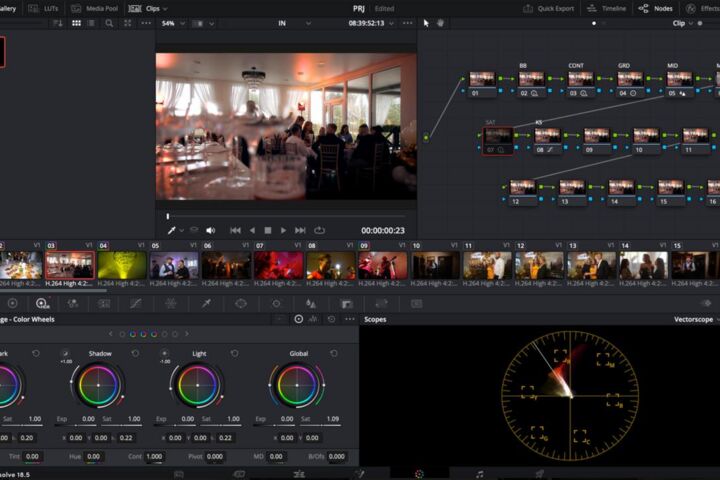
Task: Switch to zone graph view
Action: (314, 319)
